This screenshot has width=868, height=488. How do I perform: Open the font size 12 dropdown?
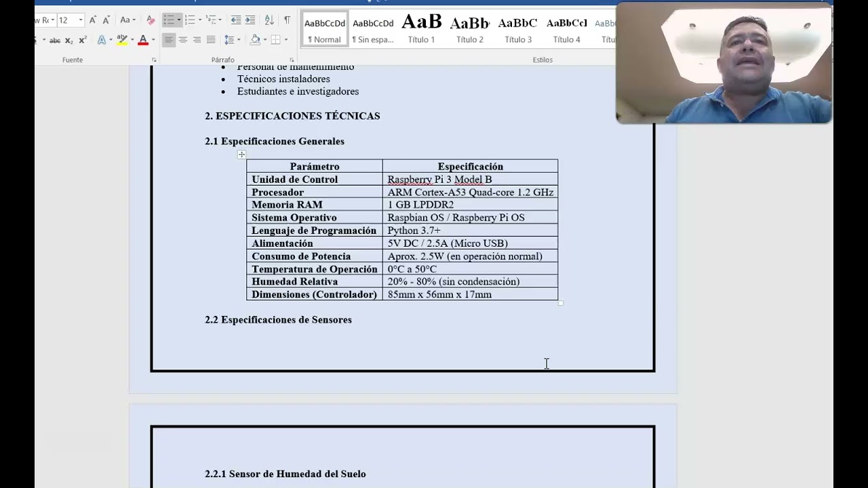pos(81,20)
